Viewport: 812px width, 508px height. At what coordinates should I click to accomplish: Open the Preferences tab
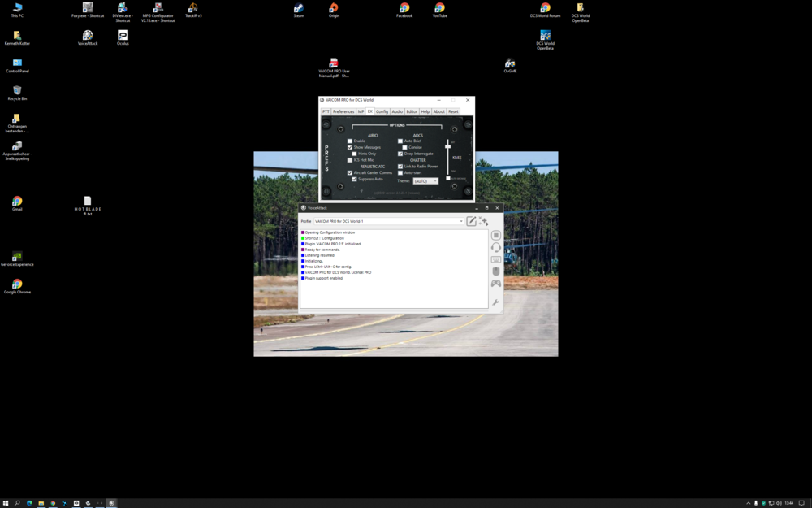coord(343,111)
